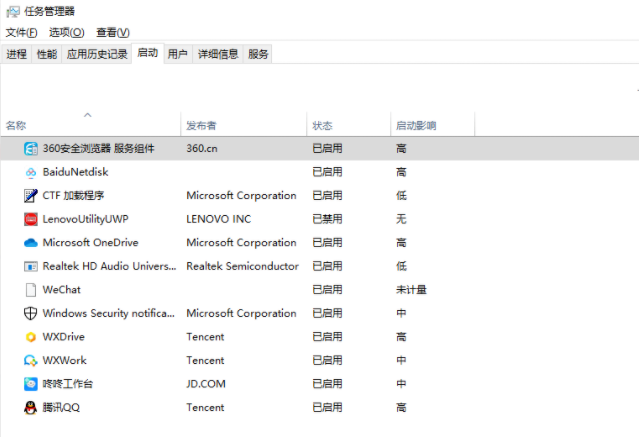Click the red LenovoUtilityUWP icon
The height and width of the screenshot is (437, 640).
(31, 219)
